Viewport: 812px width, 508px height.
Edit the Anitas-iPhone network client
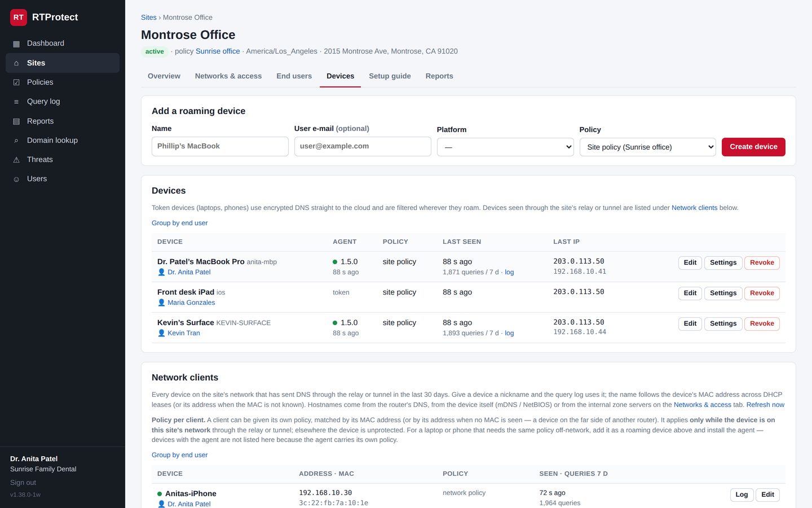coord(767,494)
